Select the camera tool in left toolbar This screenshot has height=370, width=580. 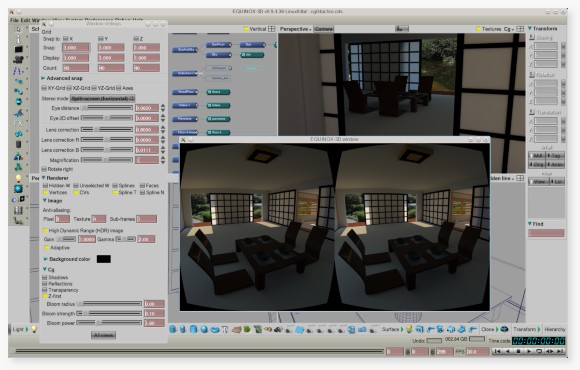18,60
